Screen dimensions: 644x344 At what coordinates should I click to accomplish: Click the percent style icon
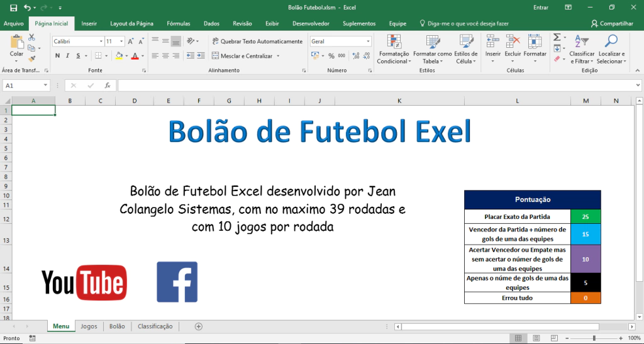(331, 55)
